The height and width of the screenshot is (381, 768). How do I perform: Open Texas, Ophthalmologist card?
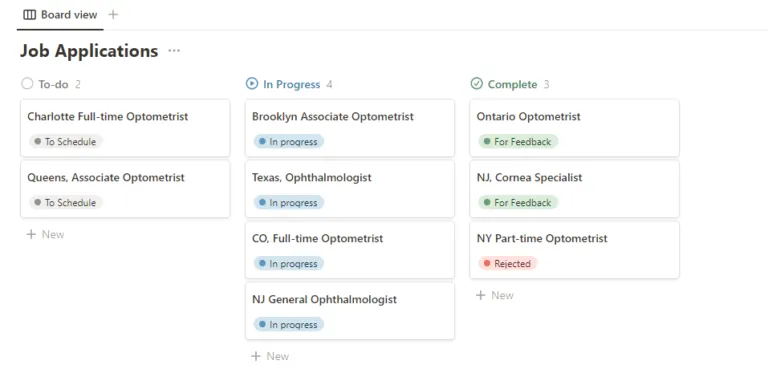click(350, 189)
